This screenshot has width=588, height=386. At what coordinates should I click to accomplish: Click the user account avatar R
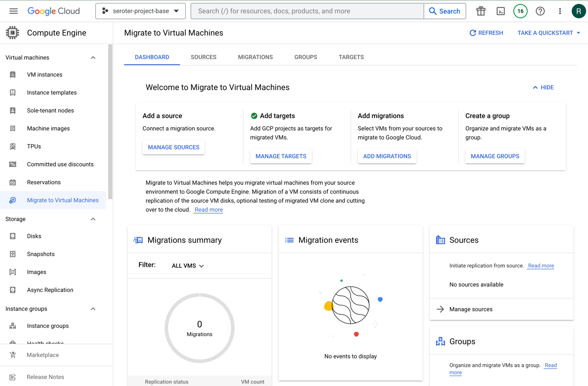(x=578, y=11)
